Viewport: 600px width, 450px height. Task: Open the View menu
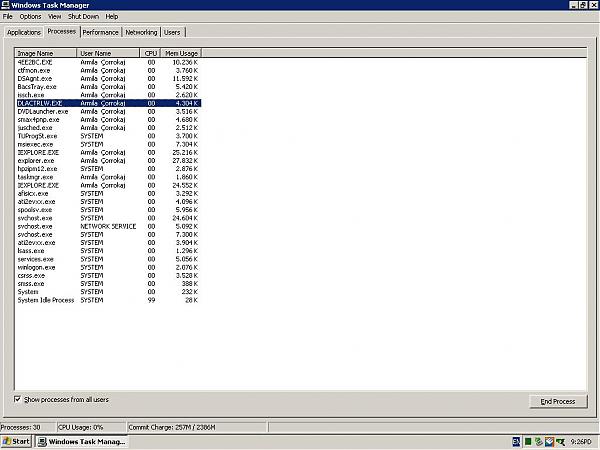click(54, 16)
